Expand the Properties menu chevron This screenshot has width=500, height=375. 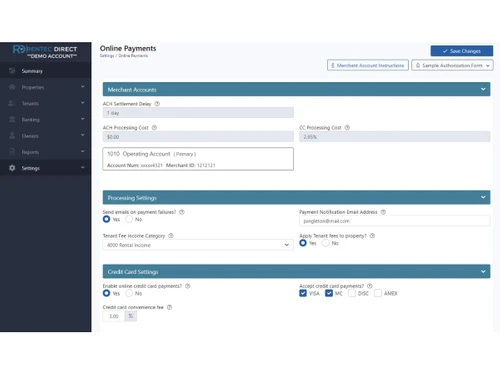[x=83, y=87]
